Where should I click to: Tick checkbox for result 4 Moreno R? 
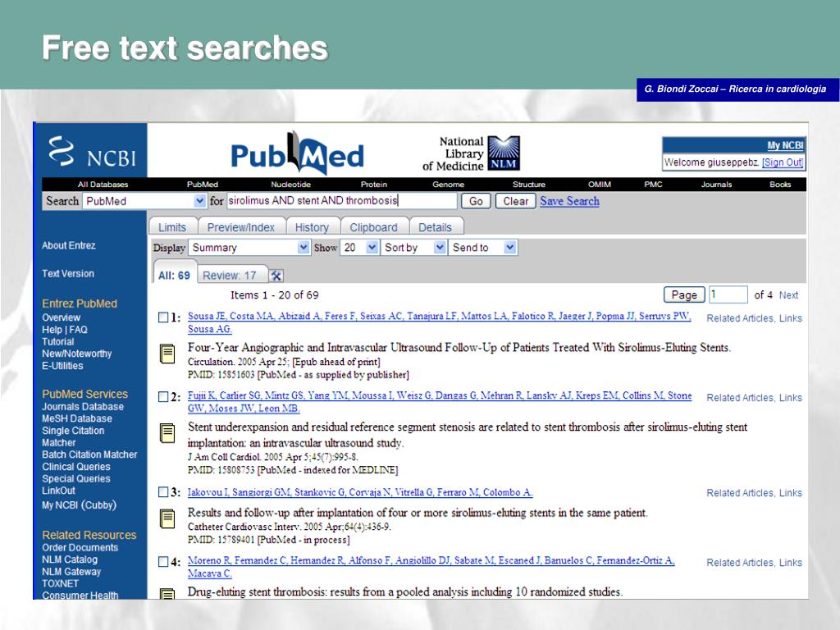point(163,561)
